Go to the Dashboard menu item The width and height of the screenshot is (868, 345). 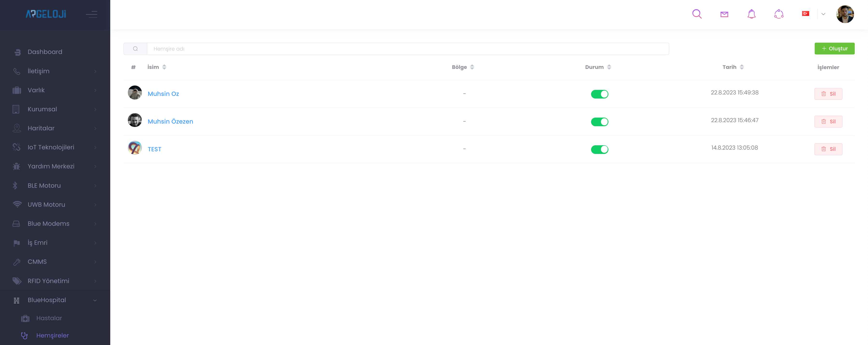45,52
